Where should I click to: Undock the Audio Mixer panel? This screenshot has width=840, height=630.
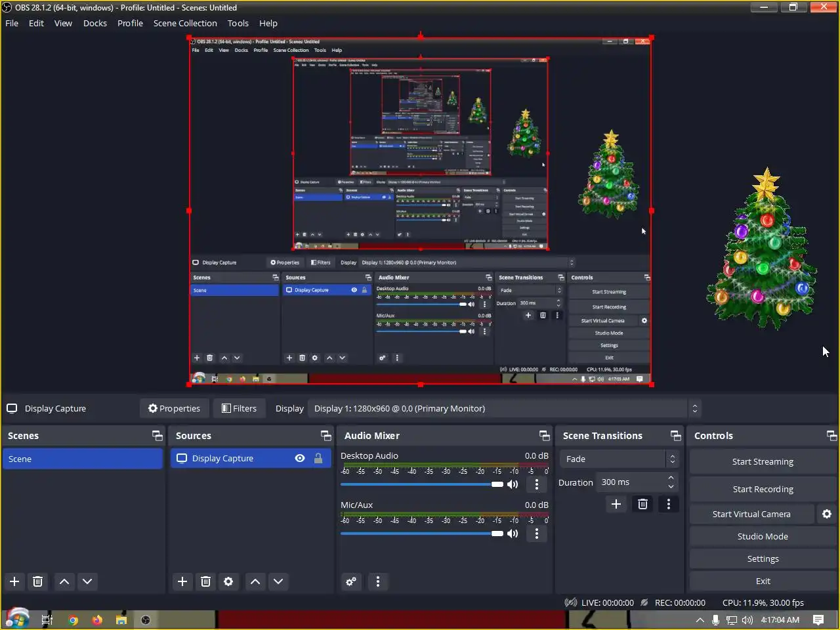pyautogui.click(x=545, y=436)
